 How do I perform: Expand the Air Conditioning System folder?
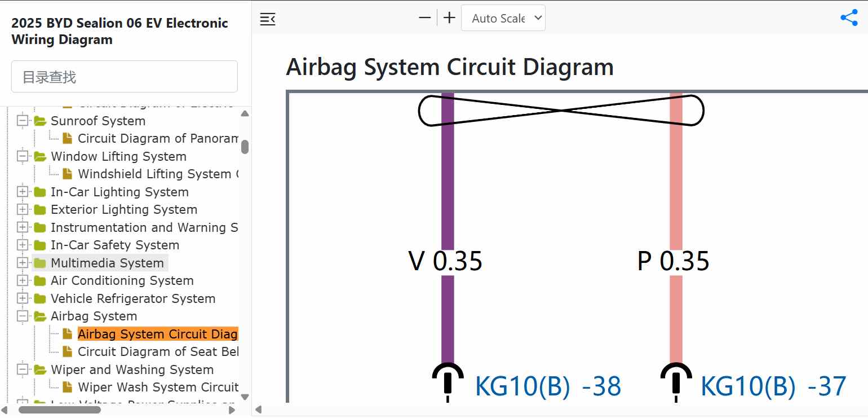coord(23,281)
